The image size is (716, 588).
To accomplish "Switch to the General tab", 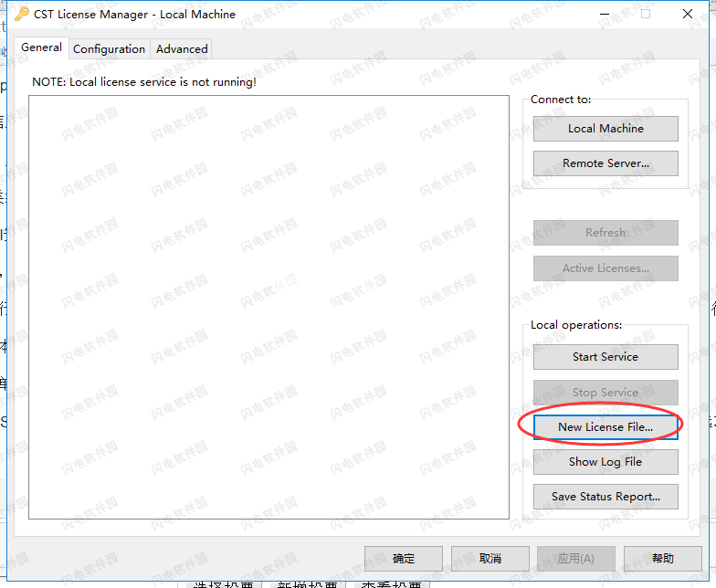I will tap(42, 47).
